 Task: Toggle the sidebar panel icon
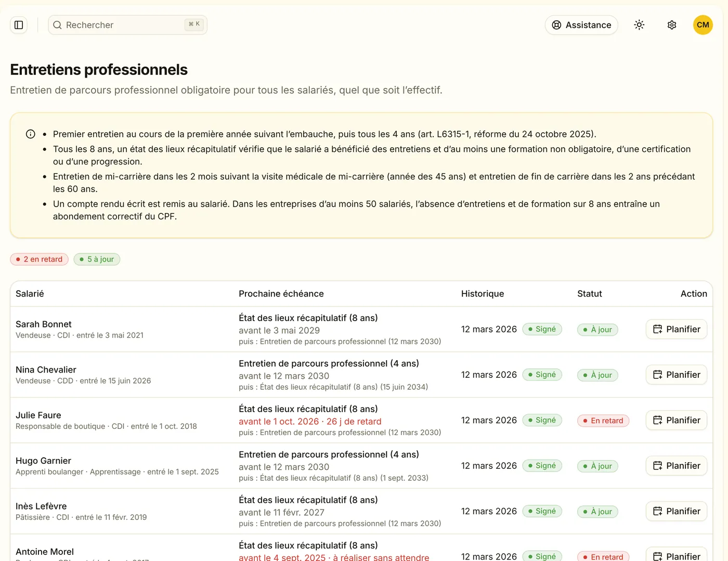coord(19,25)
